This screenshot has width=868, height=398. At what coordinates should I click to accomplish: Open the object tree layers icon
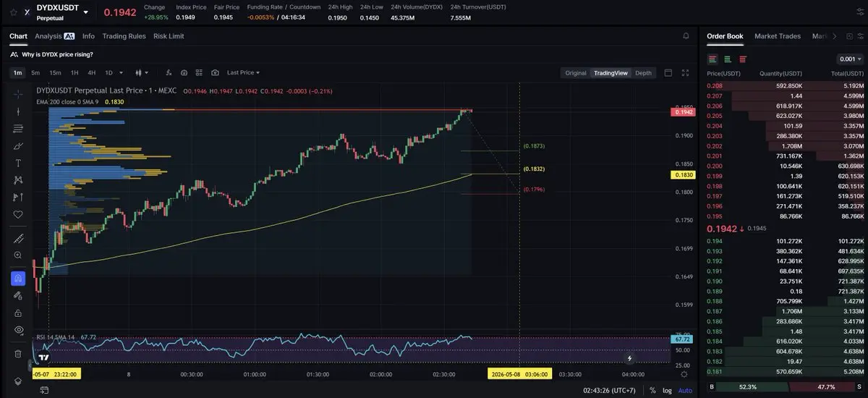[18, 381]
